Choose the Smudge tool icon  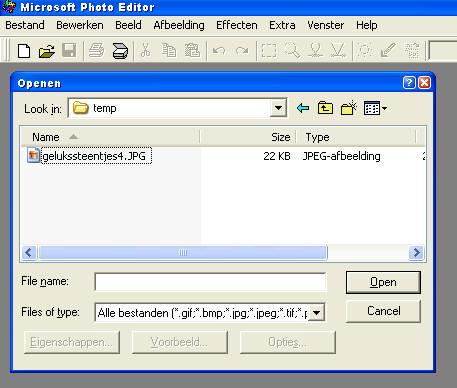(x=315, y=51)
